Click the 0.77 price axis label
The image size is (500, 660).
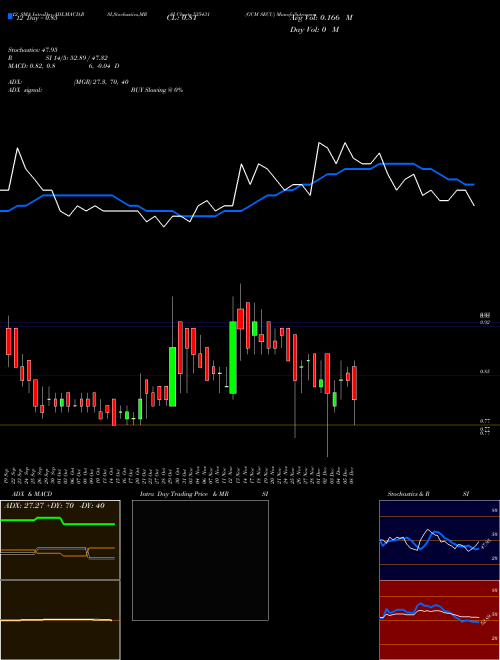point(484,421)
